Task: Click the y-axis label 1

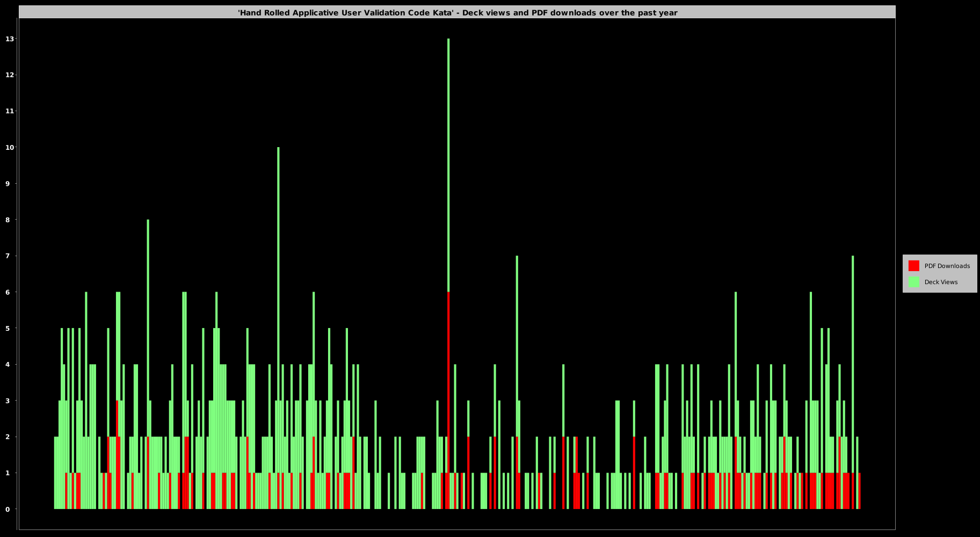Action: tap(8, 473)
